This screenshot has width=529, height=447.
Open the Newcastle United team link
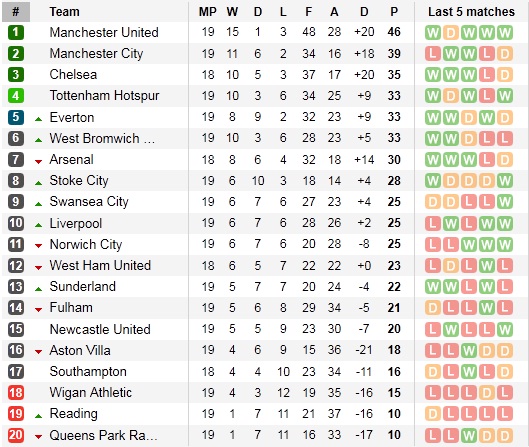[100, 329]
